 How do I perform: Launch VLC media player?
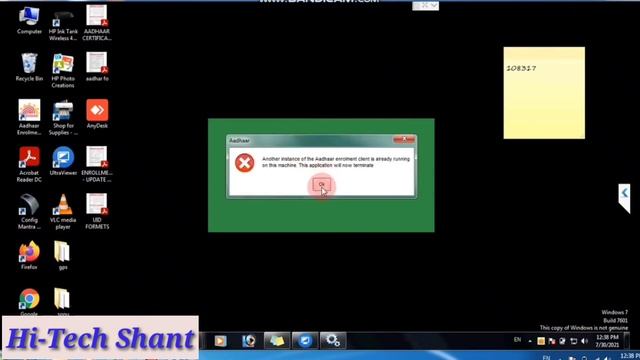coord(63,211)
